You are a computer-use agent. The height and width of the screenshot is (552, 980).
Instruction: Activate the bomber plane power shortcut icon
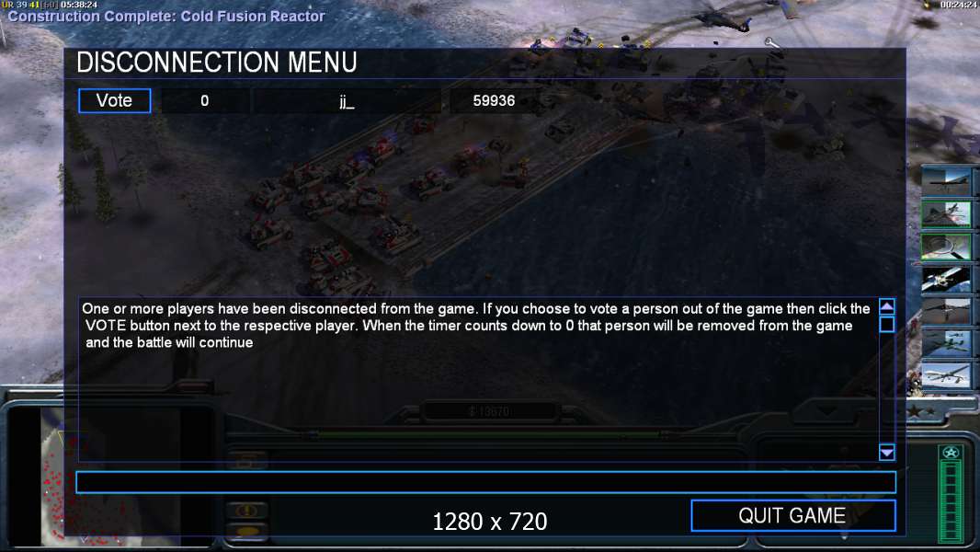tap(946, 181)
